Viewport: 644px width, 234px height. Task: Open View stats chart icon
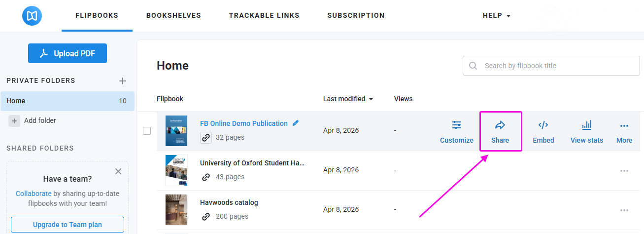pyautogui.click(x=586, y=125)
